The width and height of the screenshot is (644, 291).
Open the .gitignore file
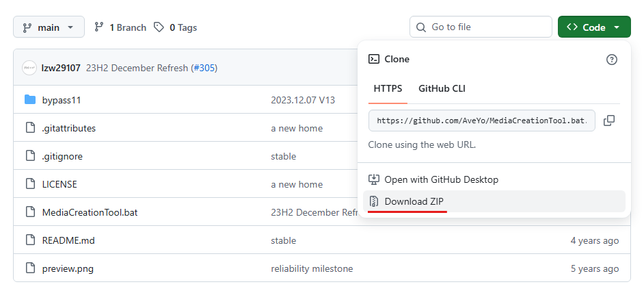62,156
